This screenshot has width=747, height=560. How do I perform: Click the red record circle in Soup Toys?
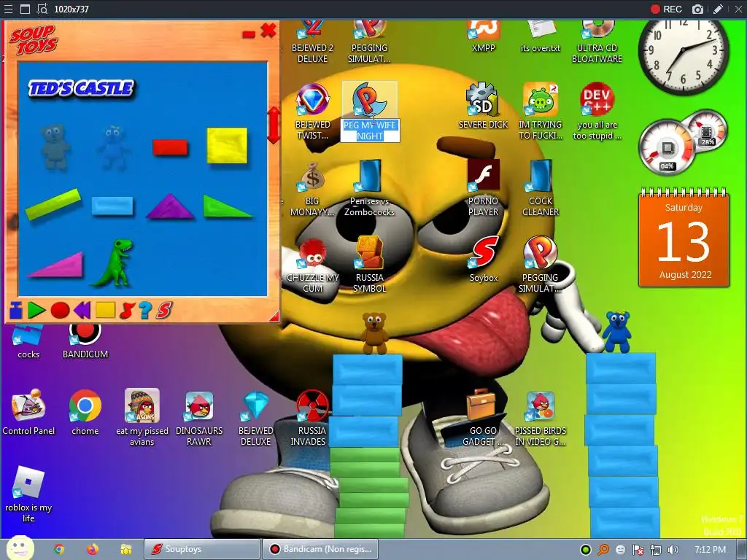[60, 311]
